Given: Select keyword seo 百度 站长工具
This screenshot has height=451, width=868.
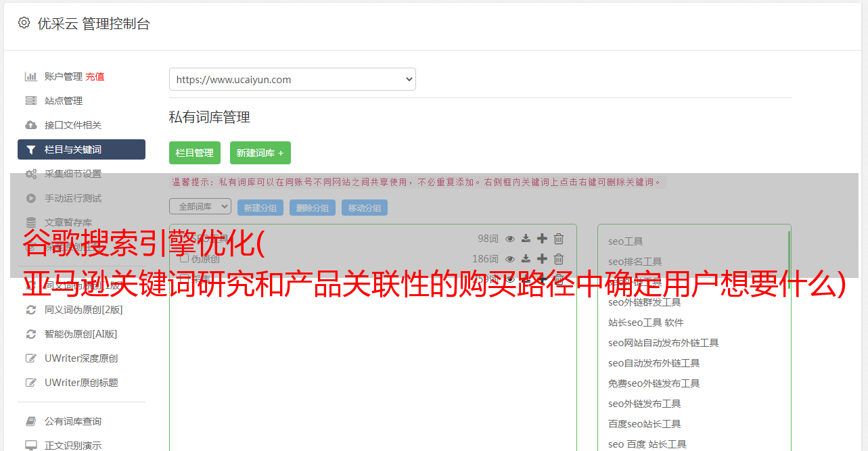Looking at the screenshot, I should pos(647,444).
